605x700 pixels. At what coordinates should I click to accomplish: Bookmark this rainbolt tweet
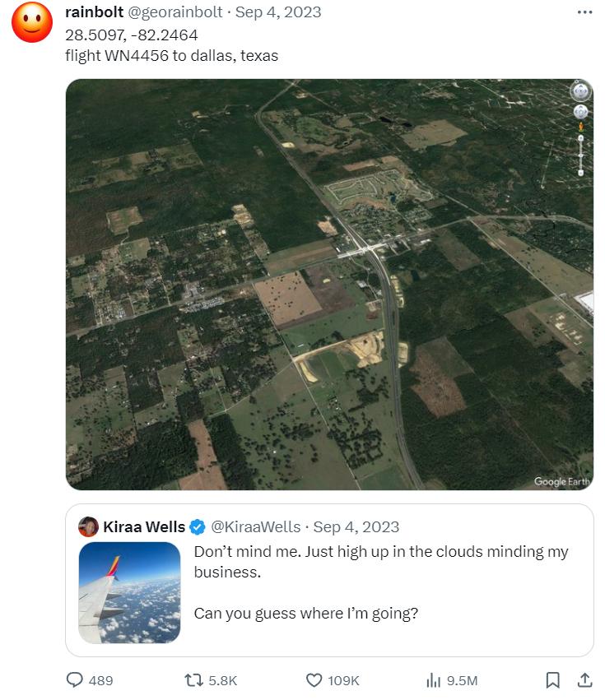coord(553,680)
